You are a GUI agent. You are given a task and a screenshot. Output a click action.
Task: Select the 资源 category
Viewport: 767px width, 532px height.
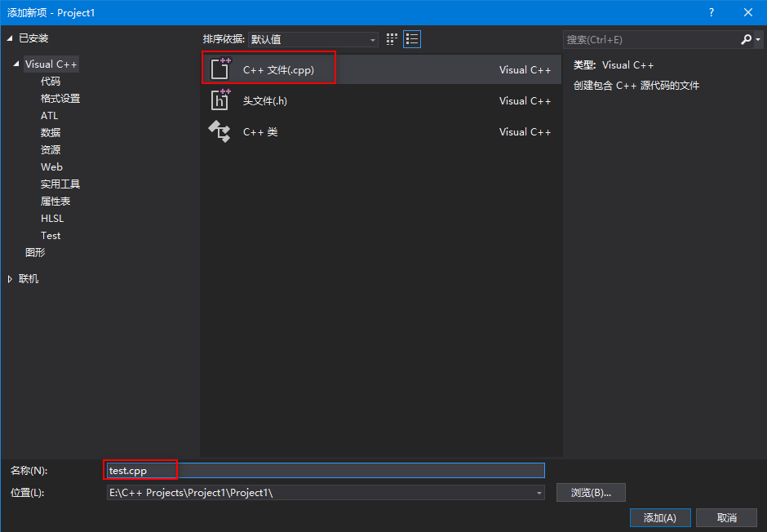pos(51,149)
